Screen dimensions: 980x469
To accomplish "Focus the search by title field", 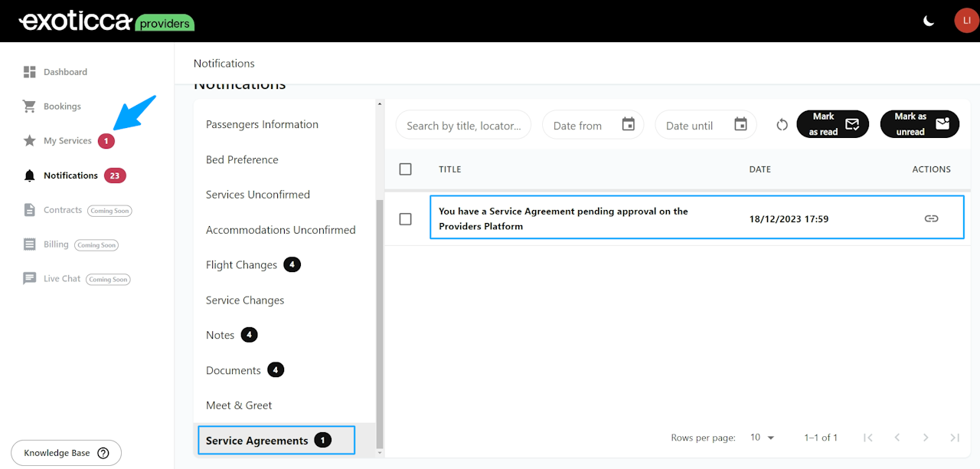I will click(463, 125).
